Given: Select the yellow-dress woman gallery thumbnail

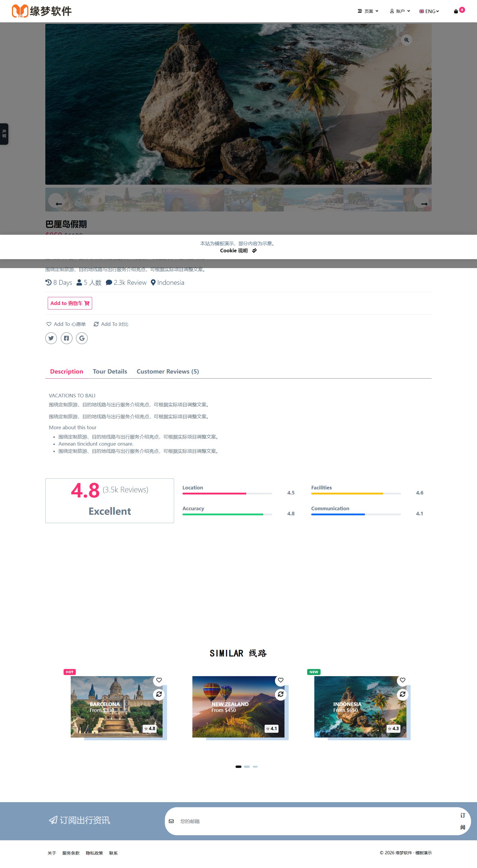Looking at the screenshot, I should pyautogui.click(x=254, y=200).
